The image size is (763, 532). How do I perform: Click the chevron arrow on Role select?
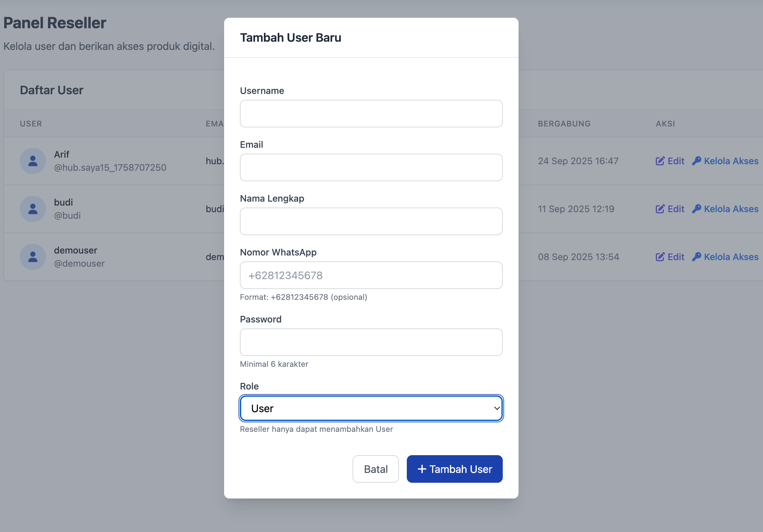coord(497,408)
